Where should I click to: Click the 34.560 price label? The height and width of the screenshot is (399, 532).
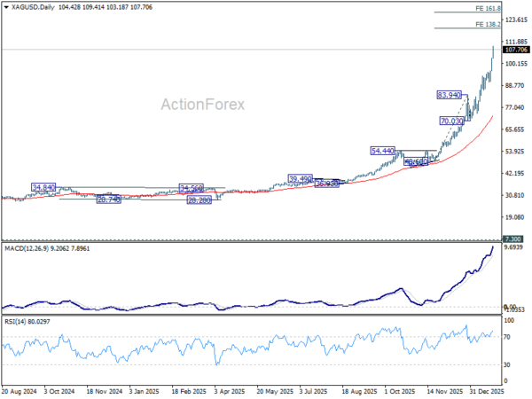[x=191, y=188]
